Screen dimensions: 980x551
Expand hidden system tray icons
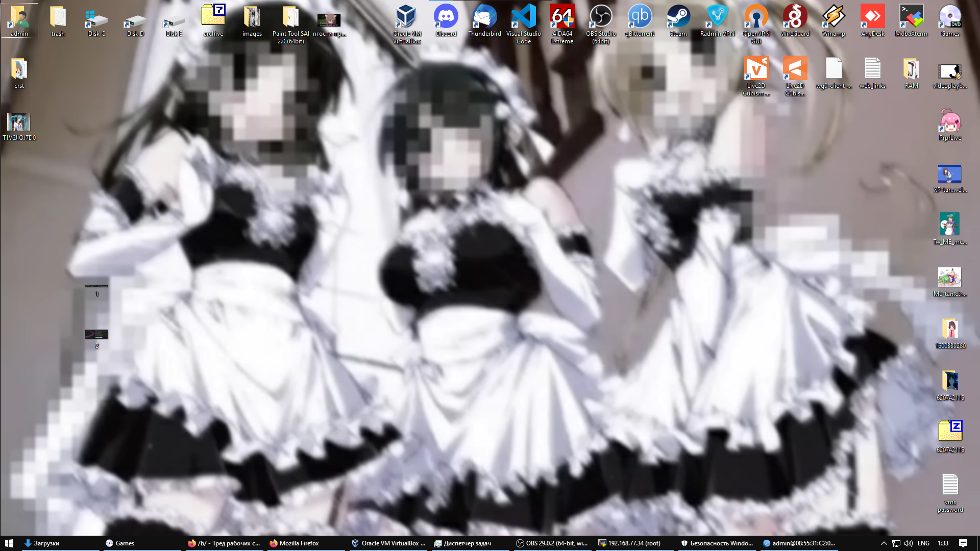pyautogui.click(x=884, y=543)
